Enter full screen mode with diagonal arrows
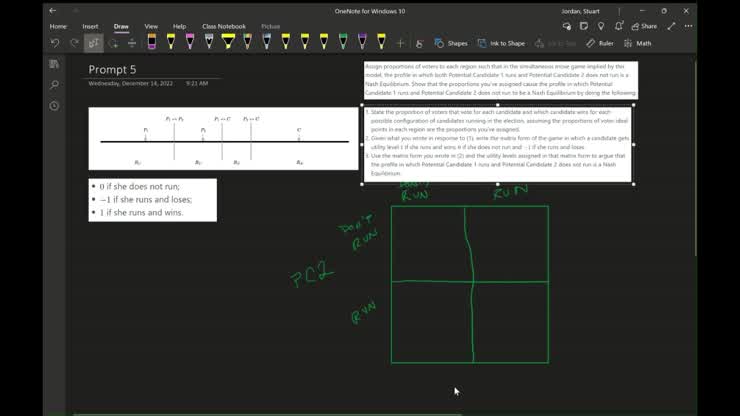740x416 pixels. [671, 26]
